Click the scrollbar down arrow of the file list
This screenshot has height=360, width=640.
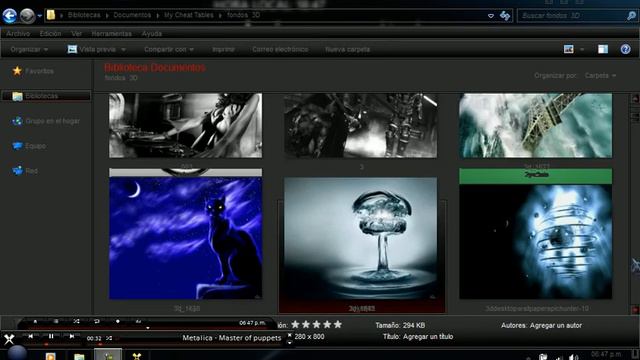(636, 310)
